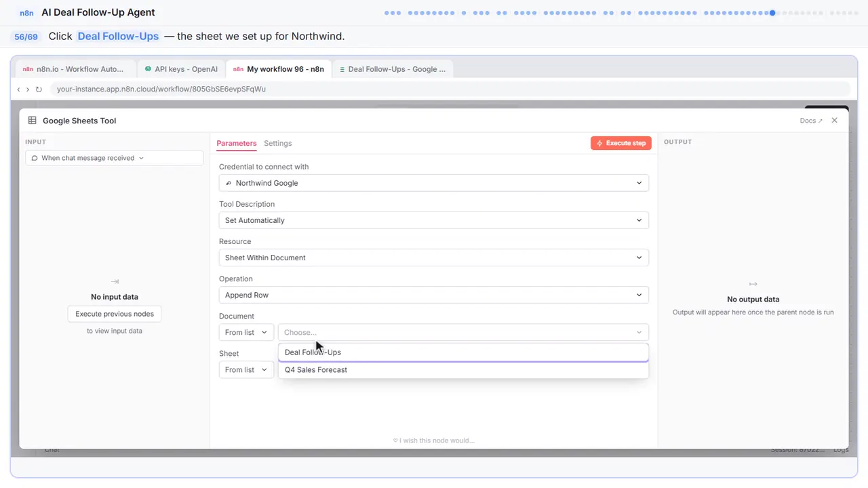This screenshot has height=488, width=868.
Task: Switch to the n8n.io Workflow Automation browser tab
Action: [x=76, y=69]
